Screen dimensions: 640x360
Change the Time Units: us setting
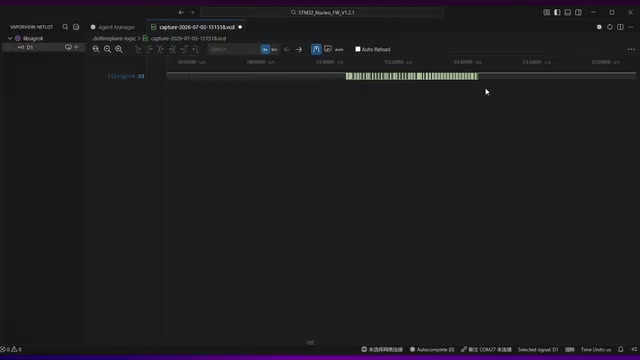[x=596, y=349]
